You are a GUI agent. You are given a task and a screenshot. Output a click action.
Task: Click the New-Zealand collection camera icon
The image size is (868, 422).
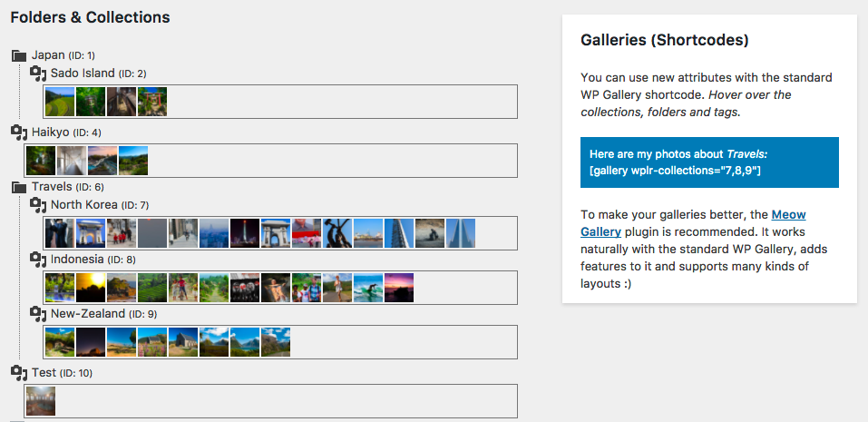[x=38, y=314]
